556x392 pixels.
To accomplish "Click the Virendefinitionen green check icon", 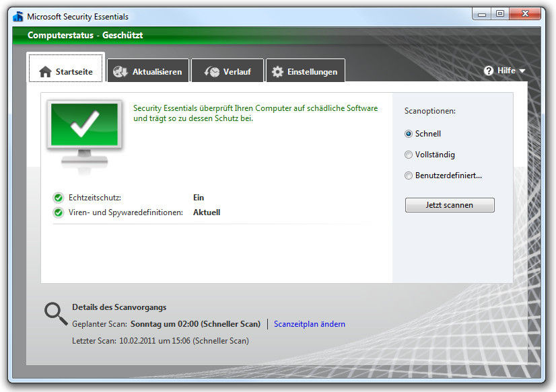I will click(x=59, y=212).
